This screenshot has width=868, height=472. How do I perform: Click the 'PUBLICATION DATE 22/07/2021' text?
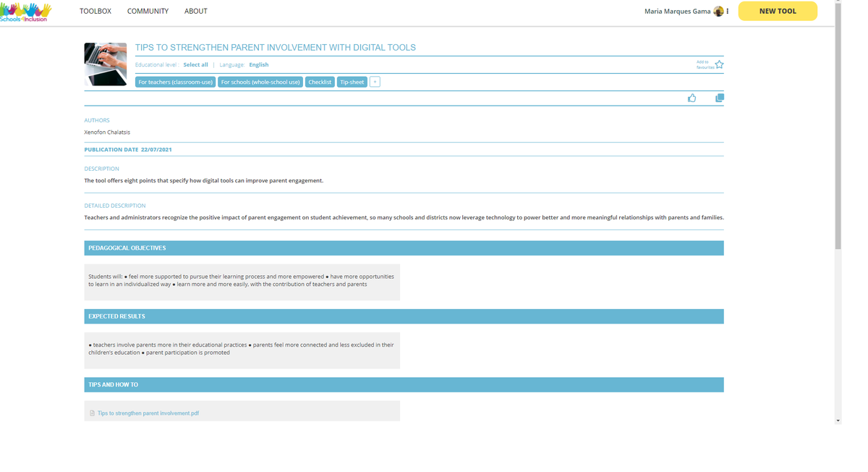[x=128, y=150]
